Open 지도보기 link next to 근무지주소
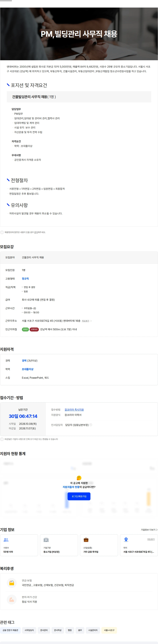 (85, 321)
